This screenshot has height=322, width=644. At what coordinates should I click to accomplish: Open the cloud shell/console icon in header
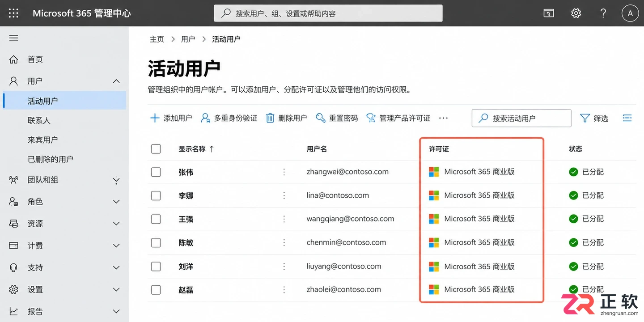549,13
